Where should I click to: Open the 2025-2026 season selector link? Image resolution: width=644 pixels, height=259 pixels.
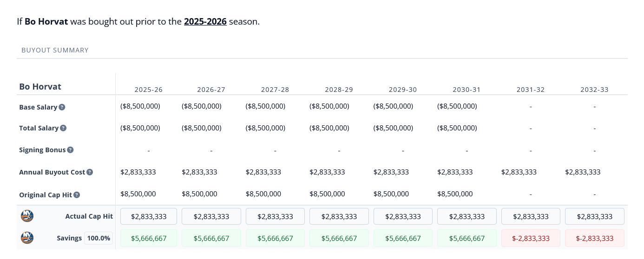pyautogui.click(x=205, y=22)
